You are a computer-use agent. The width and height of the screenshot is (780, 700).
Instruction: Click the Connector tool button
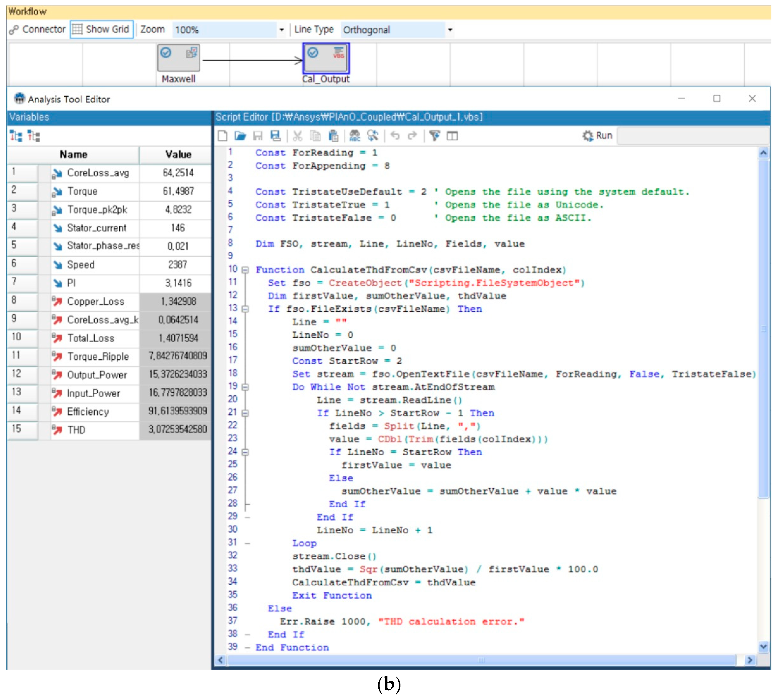coord(37,29)
